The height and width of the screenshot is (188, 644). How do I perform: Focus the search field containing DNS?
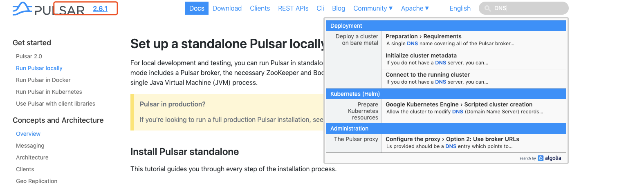[x=524, y=8]
